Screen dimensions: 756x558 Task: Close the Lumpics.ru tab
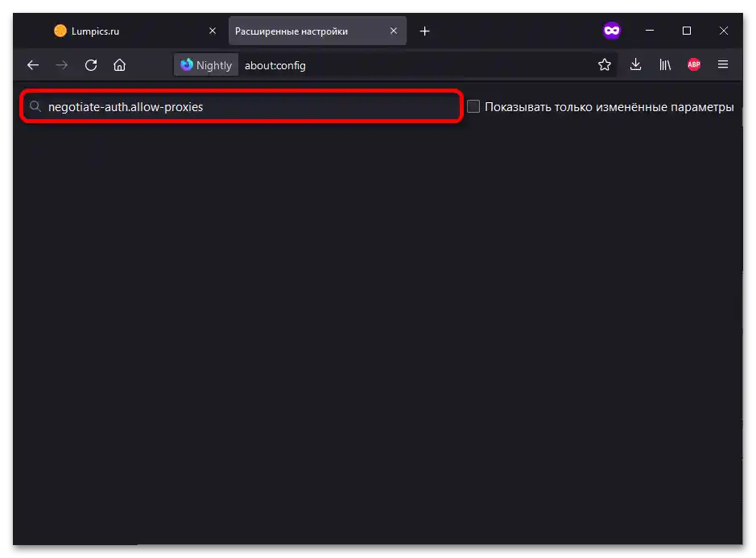[x=212, y=31]
